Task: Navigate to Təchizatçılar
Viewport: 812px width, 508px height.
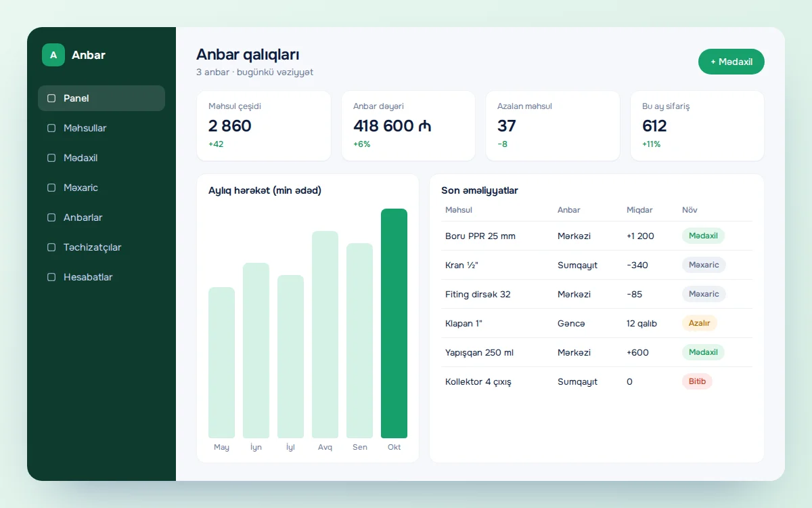Action: (x=101, y=247)
